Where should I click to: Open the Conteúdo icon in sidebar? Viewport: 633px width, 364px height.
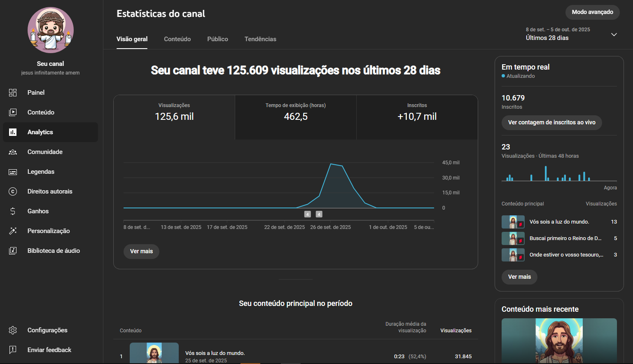13,112
